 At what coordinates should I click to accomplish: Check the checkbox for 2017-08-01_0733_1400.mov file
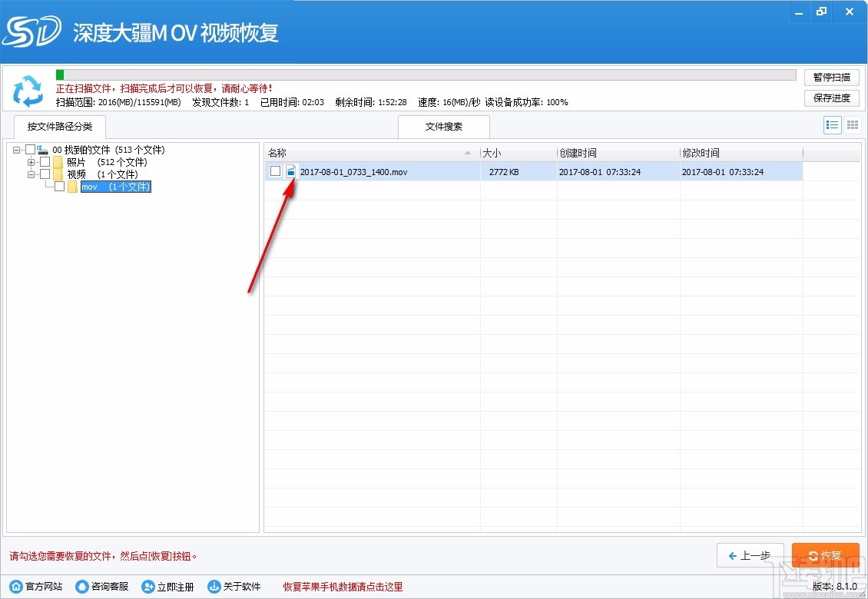(275, 171)
